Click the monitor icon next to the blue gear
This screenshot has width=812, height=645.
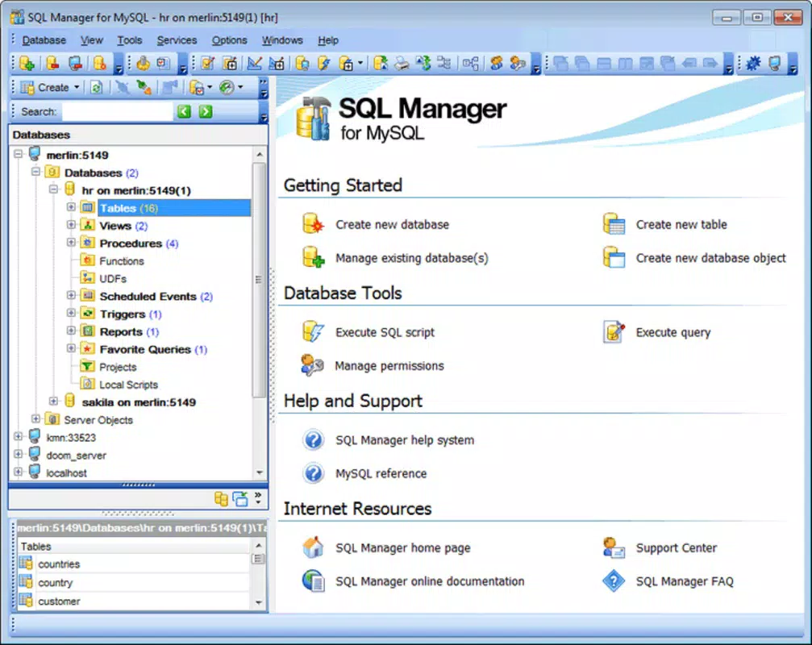(774, 63)
